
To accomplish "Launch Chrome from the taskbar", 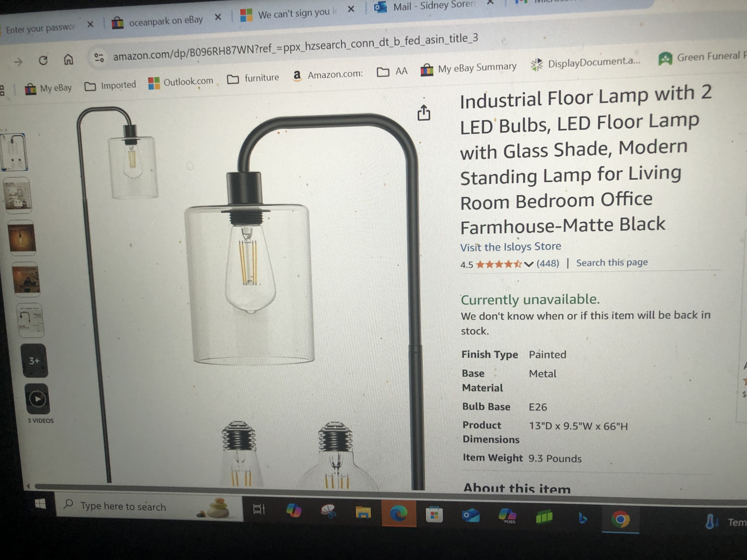I will click(x=620, y=519).
